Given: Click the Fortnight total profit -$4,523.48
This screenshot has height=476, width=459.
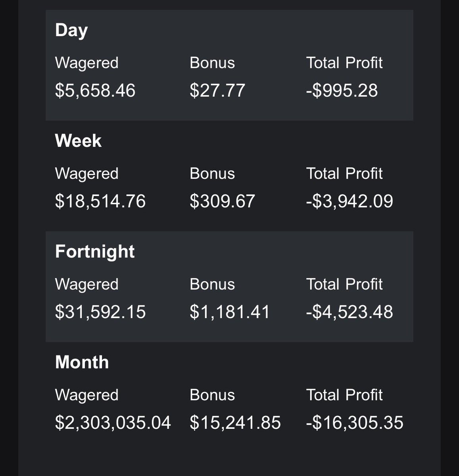Looking at the screenshot, I should click(x=350, y=312).
